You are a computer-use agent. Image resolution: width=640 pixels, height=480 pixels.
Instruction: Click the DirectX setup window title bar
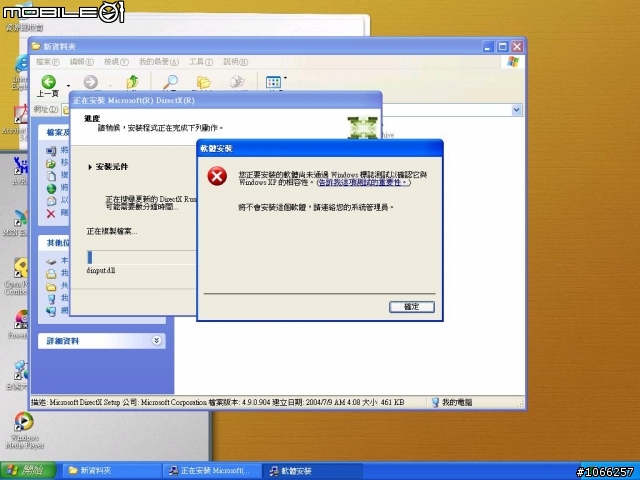(x=226, y=100)
